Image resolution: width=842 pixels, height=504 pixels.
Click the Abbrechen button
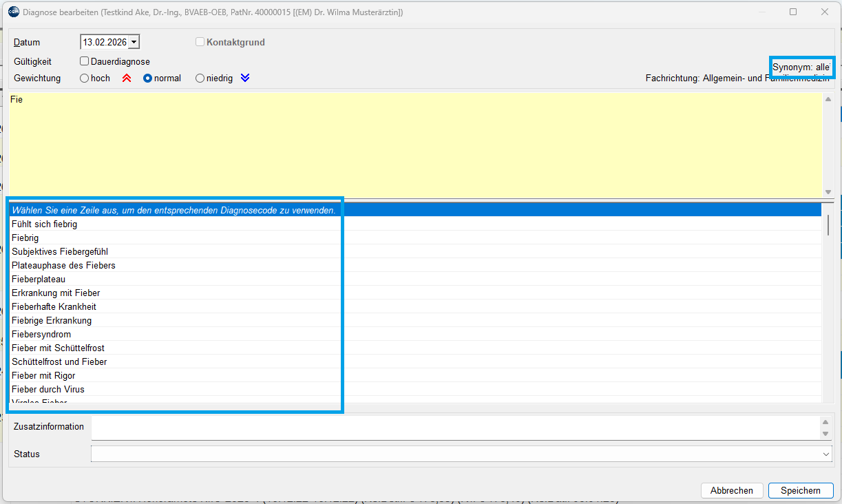point(731,490)
